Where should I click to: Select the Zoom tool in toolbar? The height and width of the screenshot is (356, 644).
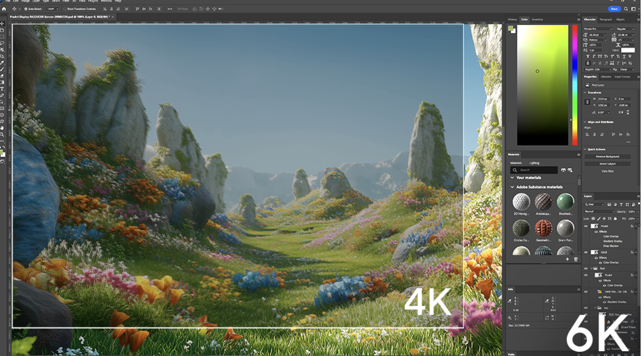[x=2, y=134]
